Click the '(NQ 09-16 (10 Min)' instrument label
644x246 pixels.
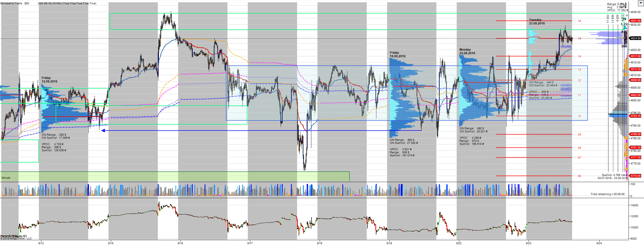50,3
